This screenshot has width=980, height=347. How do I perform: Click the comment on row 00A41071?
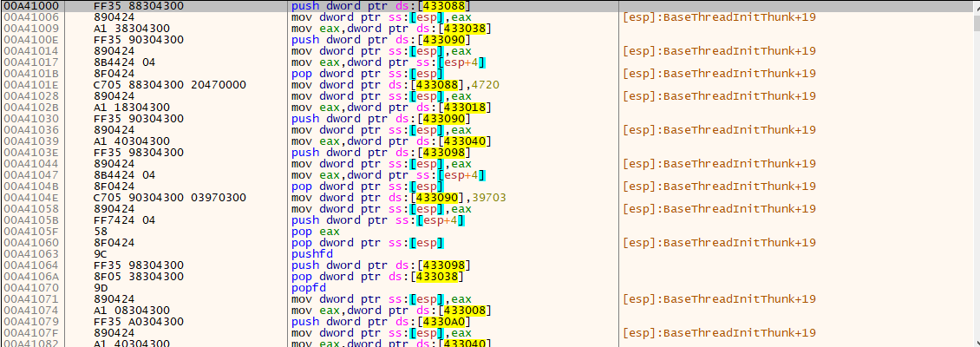pyautogui.click(x=719, y=299)
